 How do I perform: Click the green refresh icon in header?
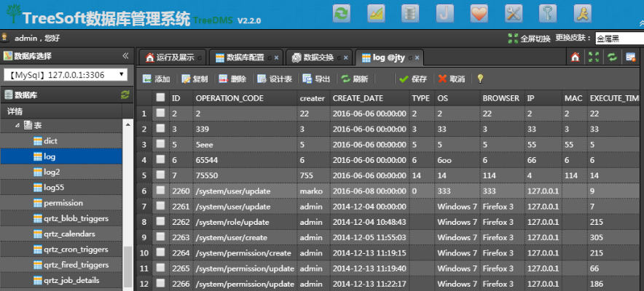coord(341,14)
